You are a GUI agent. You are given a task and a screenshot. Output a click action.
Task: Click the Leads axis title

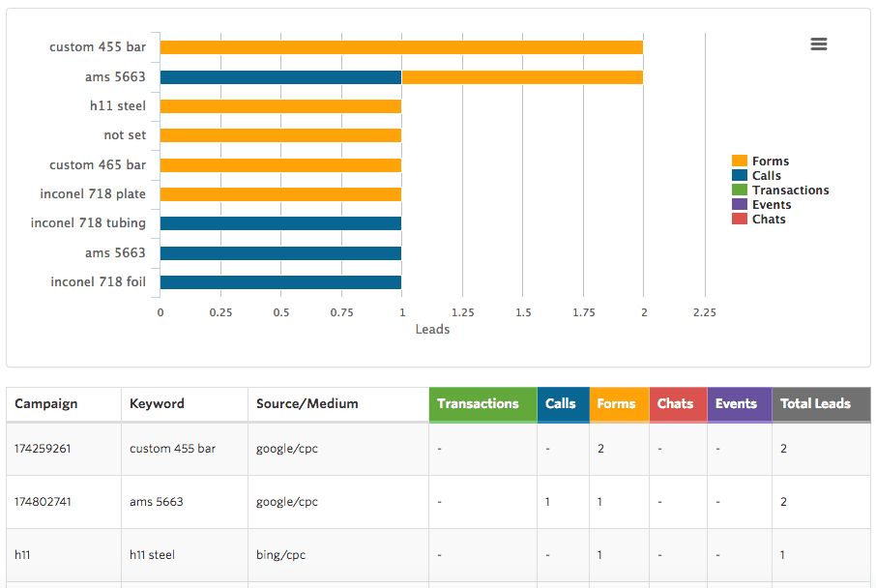point(432,329)
